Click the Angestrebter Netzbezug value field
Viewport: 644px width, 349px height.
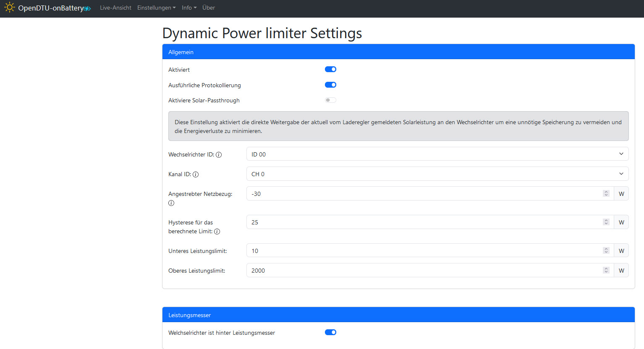click(430, 193)
